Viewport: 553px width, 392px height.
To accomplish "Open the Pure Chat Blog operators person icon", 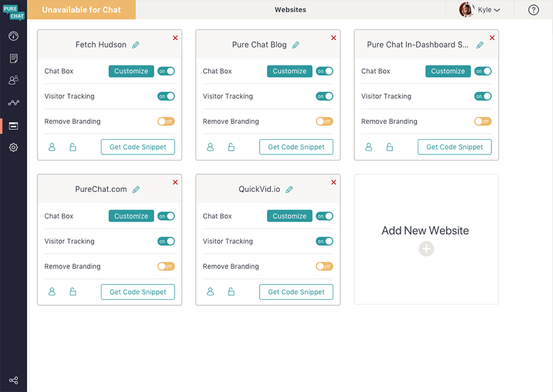I will 210,147.
